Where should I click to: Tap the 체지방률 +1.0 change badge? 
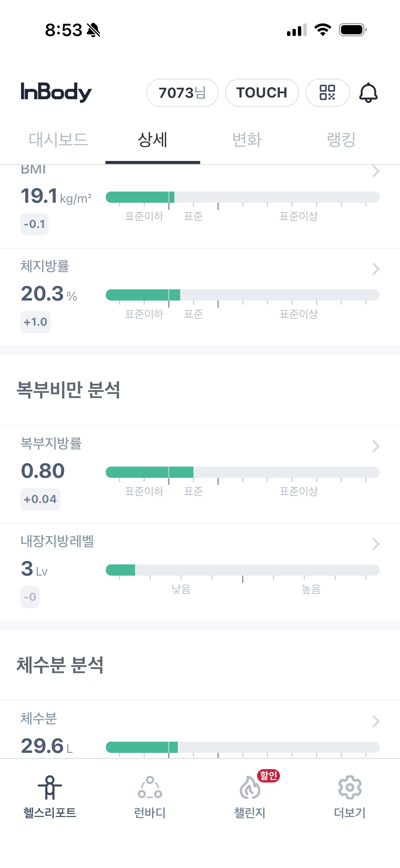point(36,322)
